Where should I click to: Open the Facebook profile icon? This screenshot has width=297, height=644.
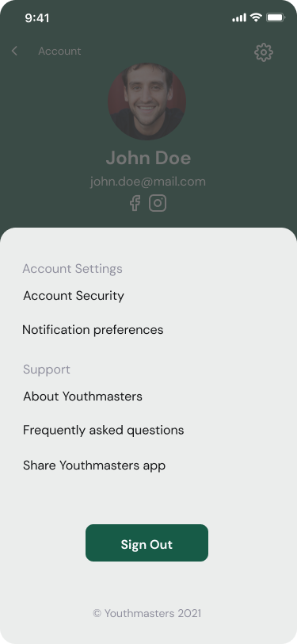[135, 203]
